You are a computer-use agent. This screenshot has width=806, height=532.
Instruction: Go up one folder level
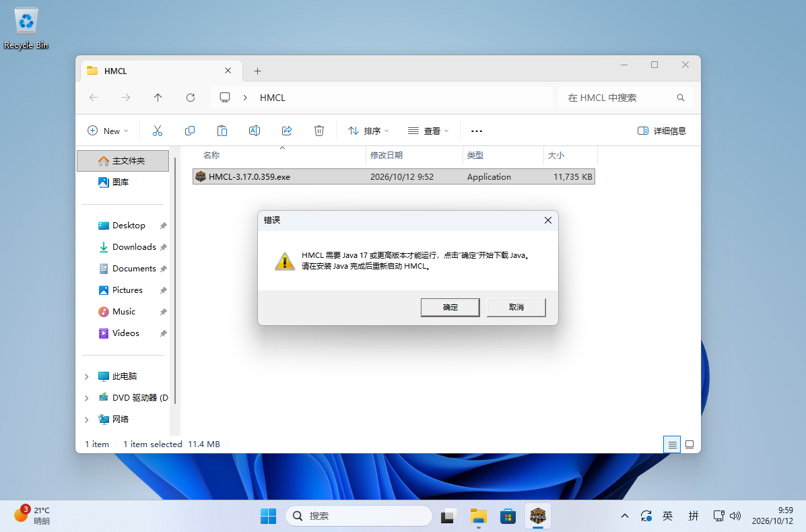click(158, 98)
